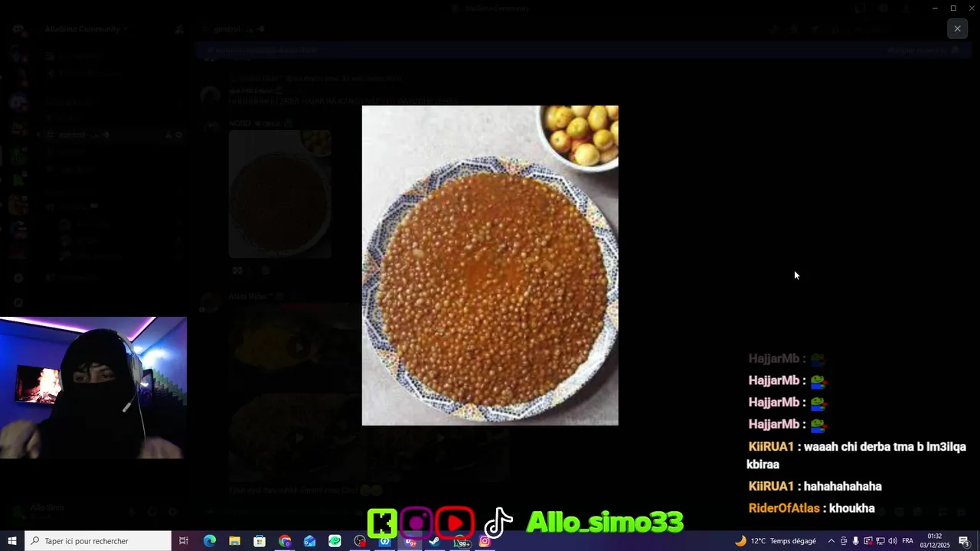The width and height of the screenshot is (980, 551).
Task: Open Microsoft Store from the taskbar
Action: pyautogui.click(x=260, y=541)
